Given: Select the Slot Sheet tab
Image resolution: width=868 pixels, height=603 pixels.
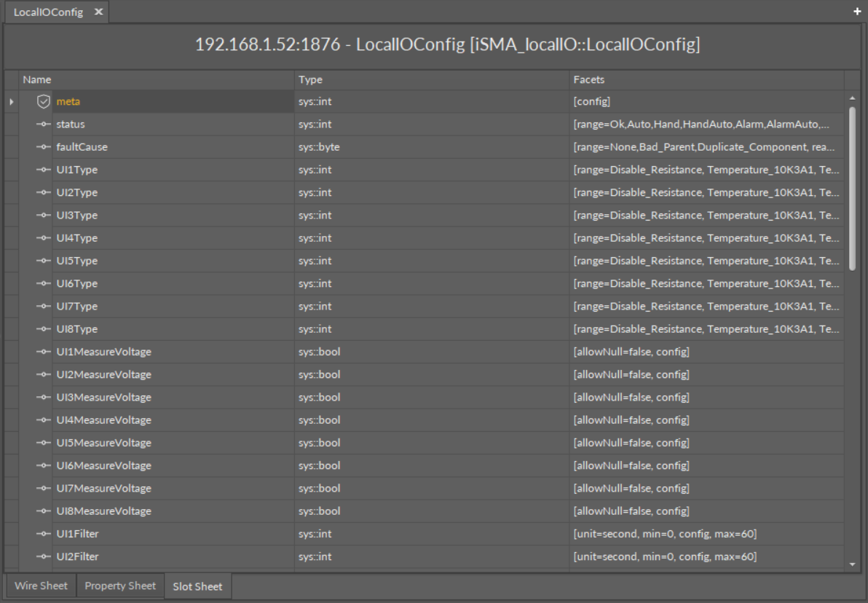Looking at the screenshot, I should (x=197, y=586).
